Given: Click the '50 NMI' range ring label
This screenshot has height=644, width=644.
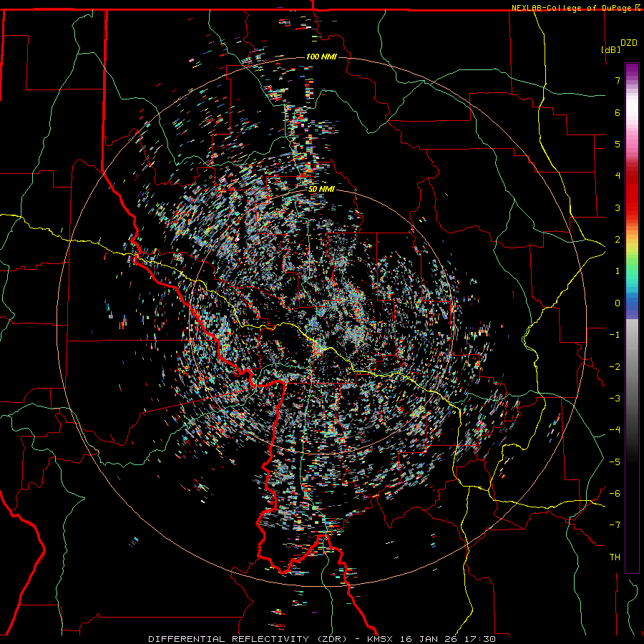Looking at the screenshot, I should (321, 189).
